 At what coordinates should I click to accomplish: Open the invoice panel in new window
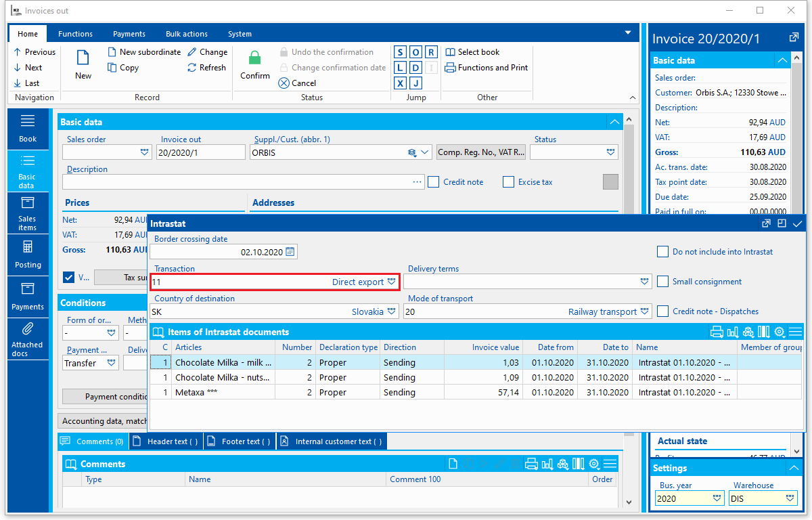(x=794, y=38)
